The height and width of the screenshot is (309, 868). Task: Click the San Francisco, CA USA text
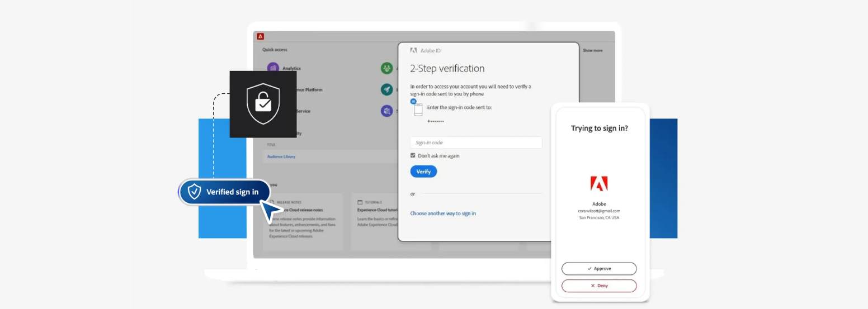click(599, 217)
